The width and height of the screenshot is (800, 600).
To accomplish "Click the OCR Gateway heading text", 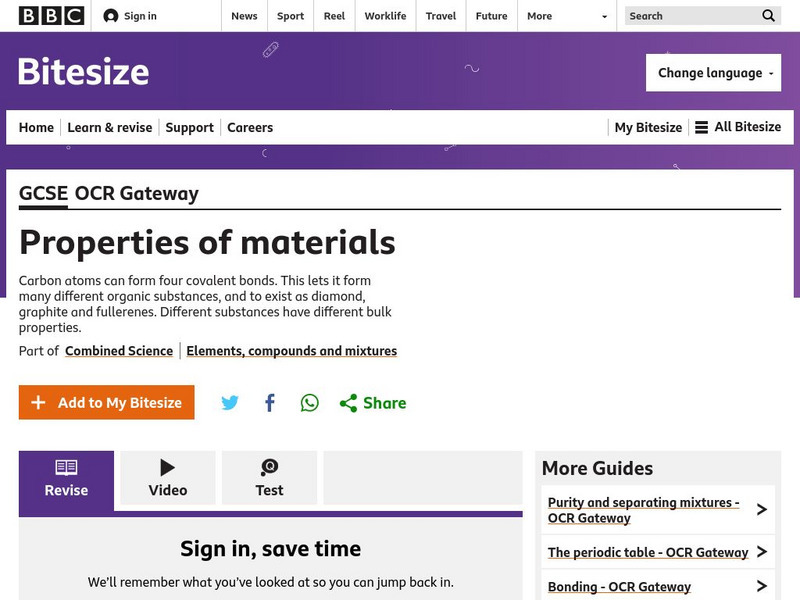I will [x=137, y=193].
